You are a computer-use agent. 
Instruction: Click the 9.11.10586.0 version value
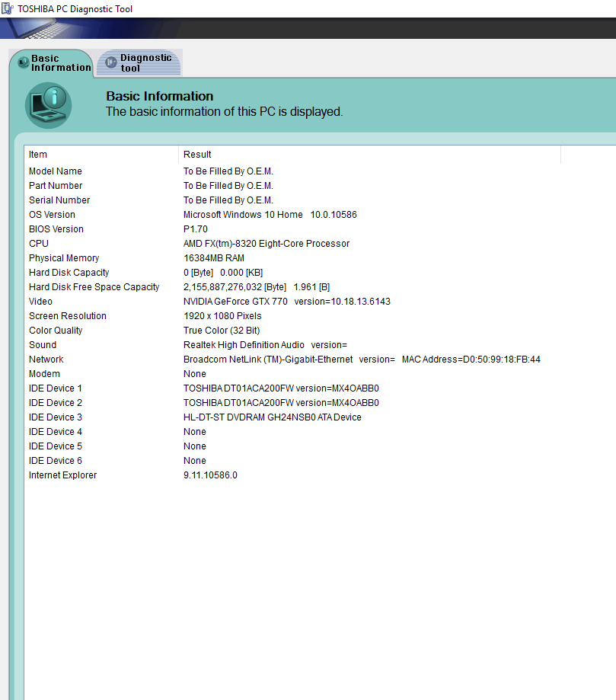[210, 475]
